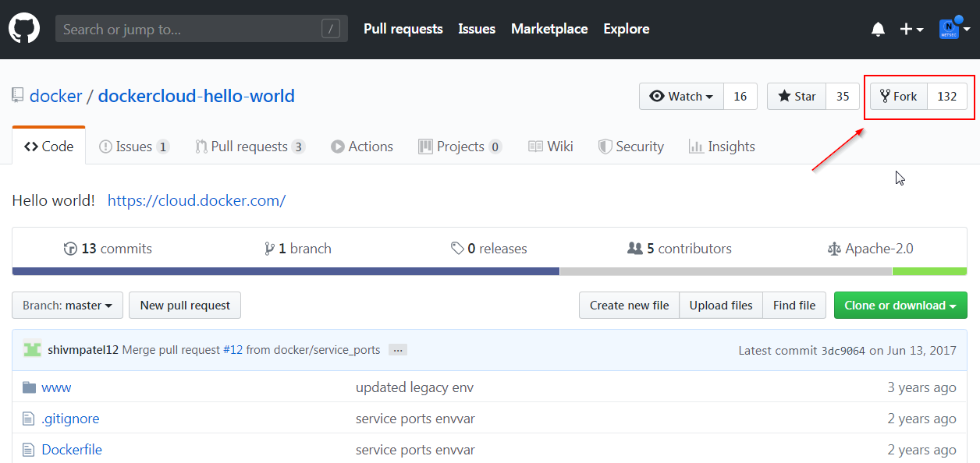Go to Marketplace
The image size is (980, 463).
click(x=549, y=29)
